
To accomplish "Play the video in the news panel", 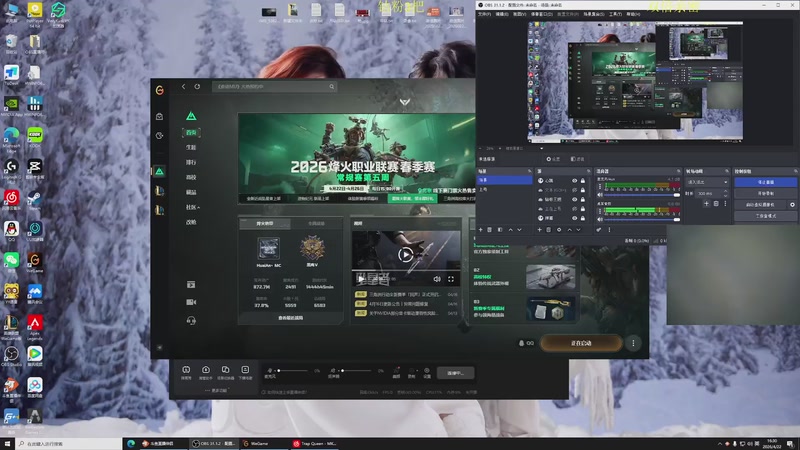I will pos(405,255).
